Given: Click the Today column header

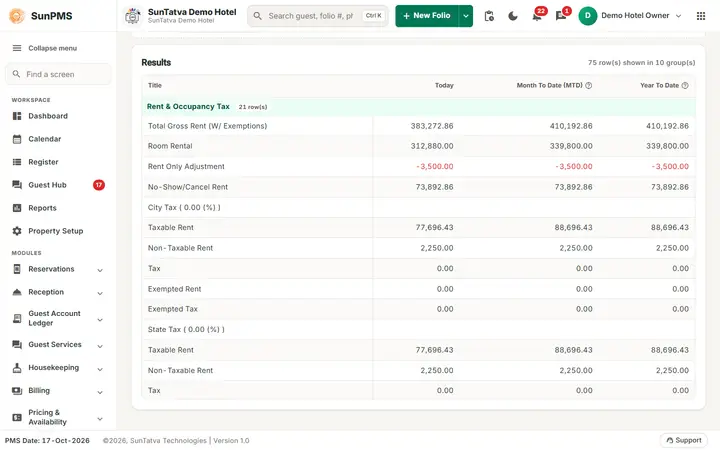Looking at the screenshot, I should [x=444, y=85].
